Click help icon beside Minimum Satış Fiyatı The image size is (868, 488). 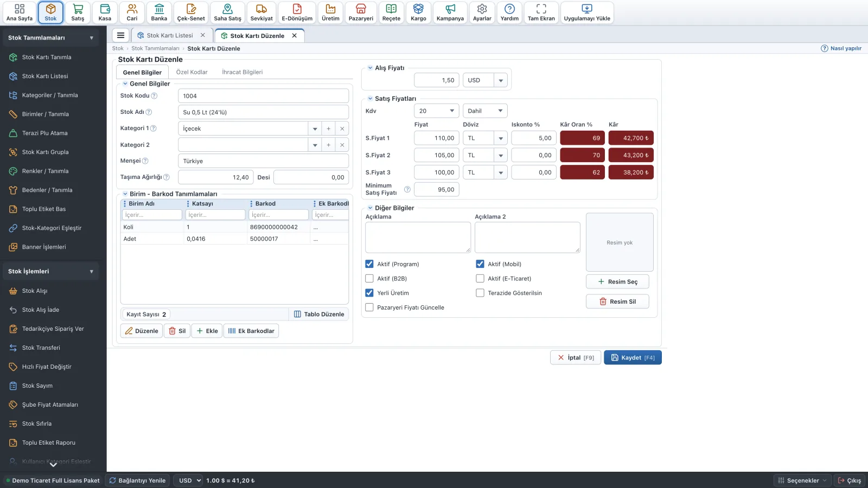pyautogui.click(x=407, y=189)
